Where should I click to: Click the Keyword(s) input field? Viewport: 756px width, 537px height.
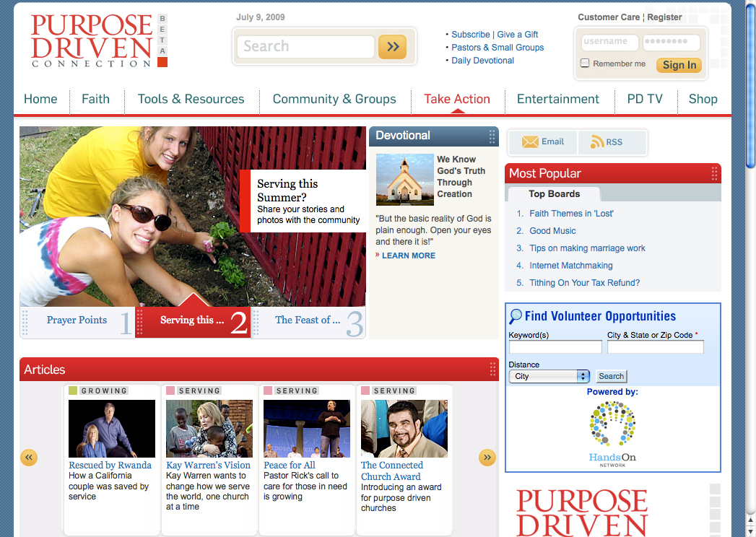click(x=555, y=347)
